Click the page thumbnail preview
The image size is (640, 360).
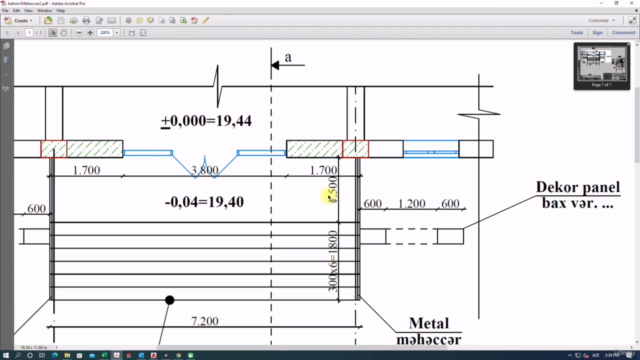point(602,64)
